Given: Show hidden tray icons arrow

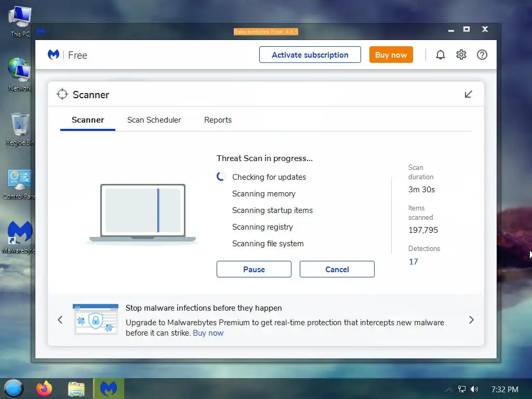Looking at the screenshot, I should pos(448,389).
